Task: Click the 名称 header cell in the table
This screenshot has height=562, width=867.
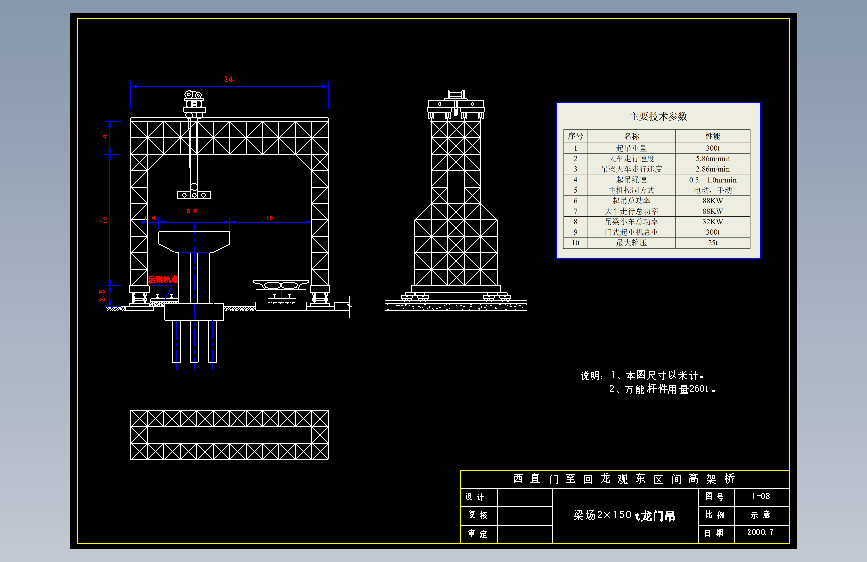Action: pyautogui.click(x=631, y=136)
